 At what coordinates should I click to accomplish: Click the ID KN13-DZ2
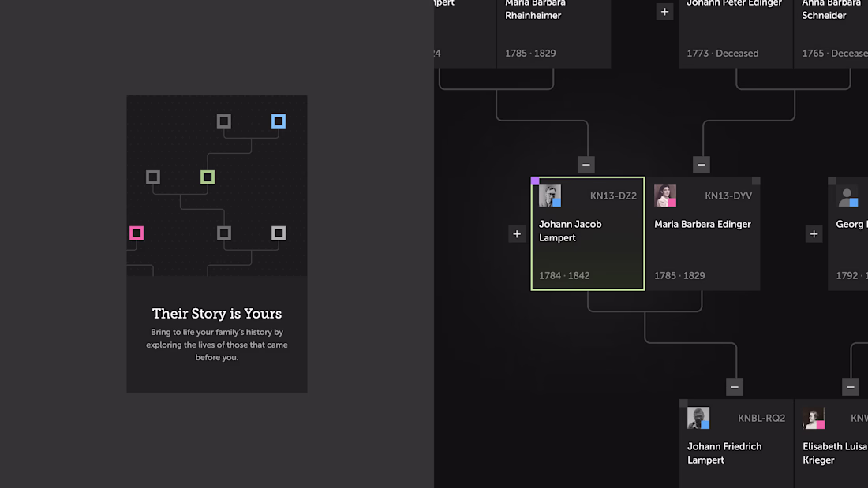tap(613, 196)
